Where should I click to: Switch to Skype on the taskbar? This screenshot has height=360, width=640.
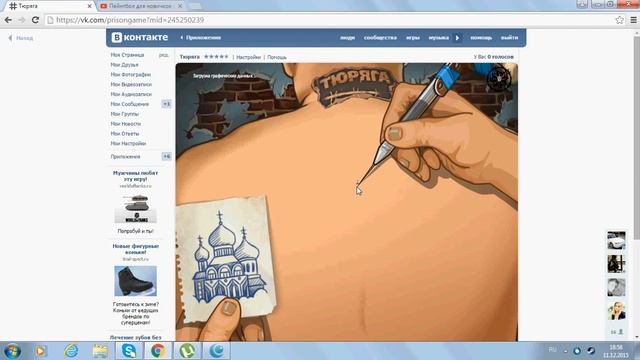coord(129,351)
